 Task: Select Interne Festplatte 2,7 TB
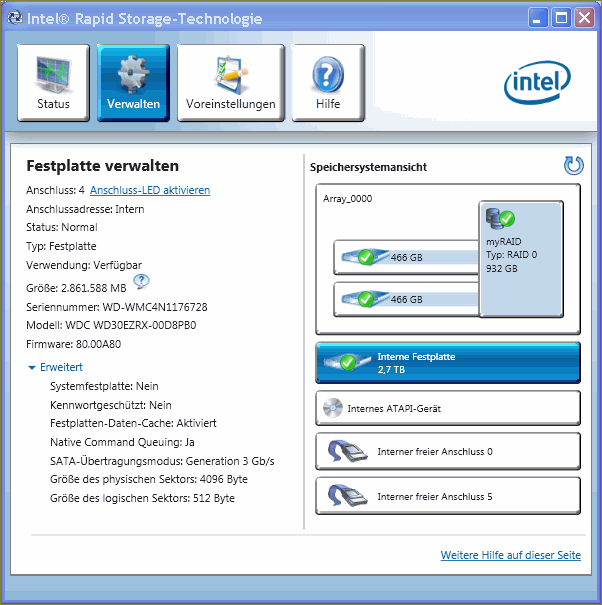pyautogui.click(x=448, y=363)
